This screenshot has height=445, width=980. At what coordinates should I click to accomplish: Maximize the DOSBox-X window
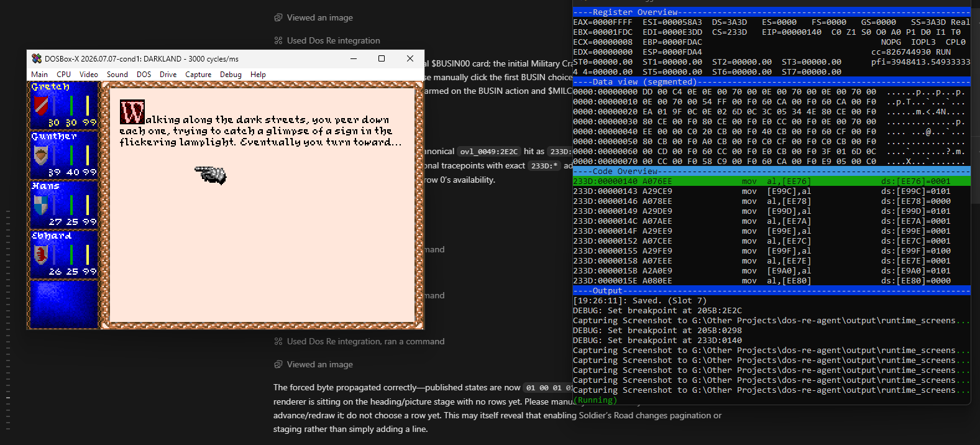click(x=382, y=58)
